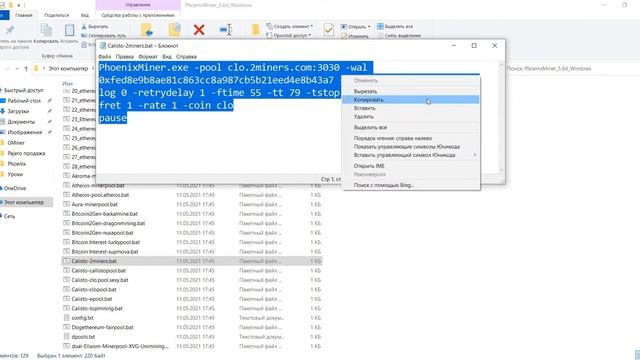Open Phoenix folder in navigation pane
The image size is (640, 360).
[x=17, y=164]
